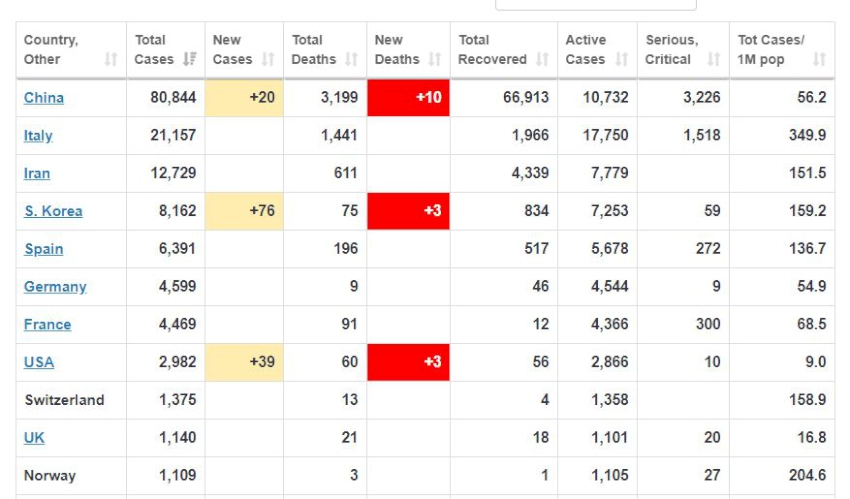Open the Iran country link

(x=37, y=174)
